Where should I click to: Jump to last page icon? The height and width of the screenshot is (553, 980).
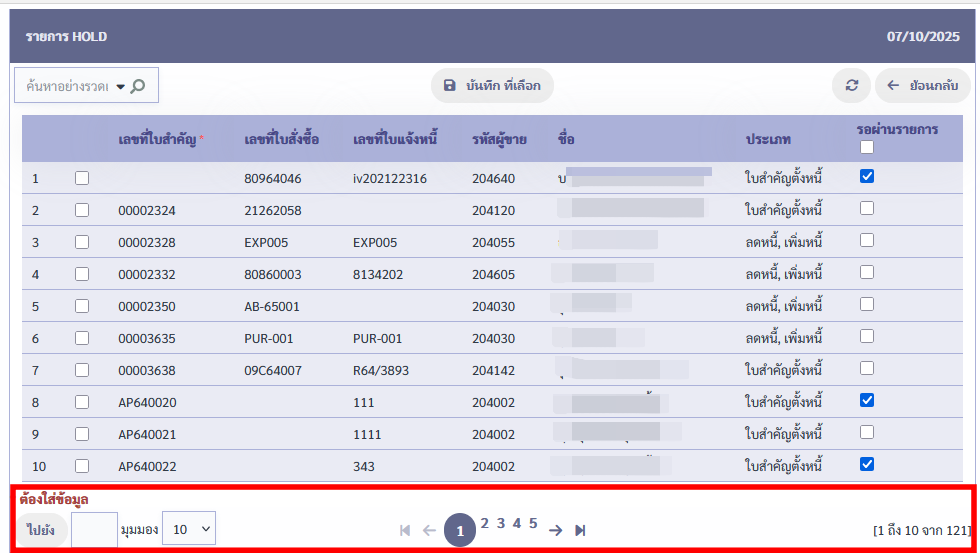click(x=580, y=530)
